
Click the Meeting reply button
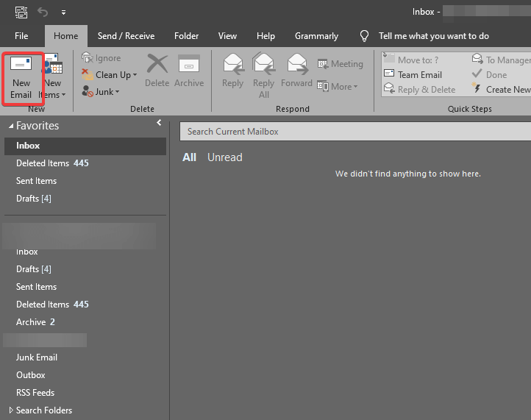coord(340,64)
